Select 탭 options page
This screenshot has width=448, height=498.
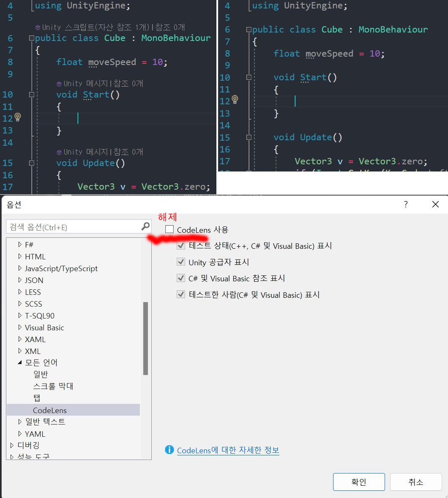pos(37,397)
